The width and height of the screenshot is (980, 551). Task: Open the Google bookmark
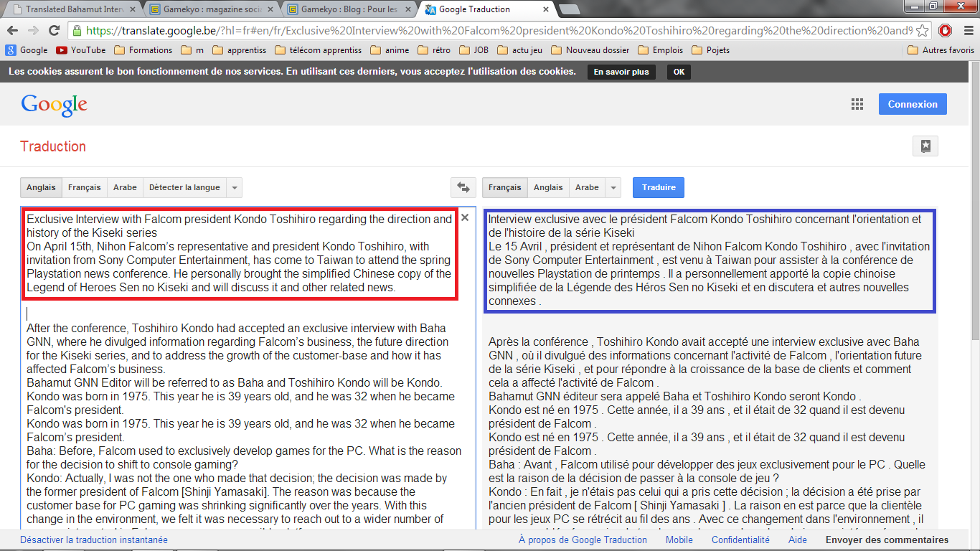(x=27, y=50)
